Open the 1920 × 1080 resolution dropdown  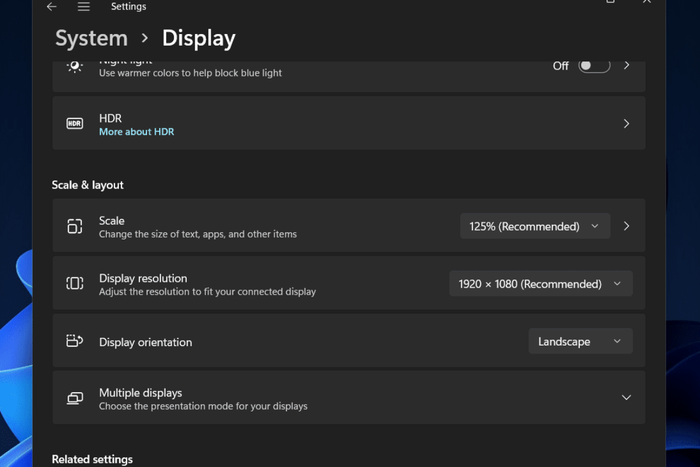tap(541, 284)
